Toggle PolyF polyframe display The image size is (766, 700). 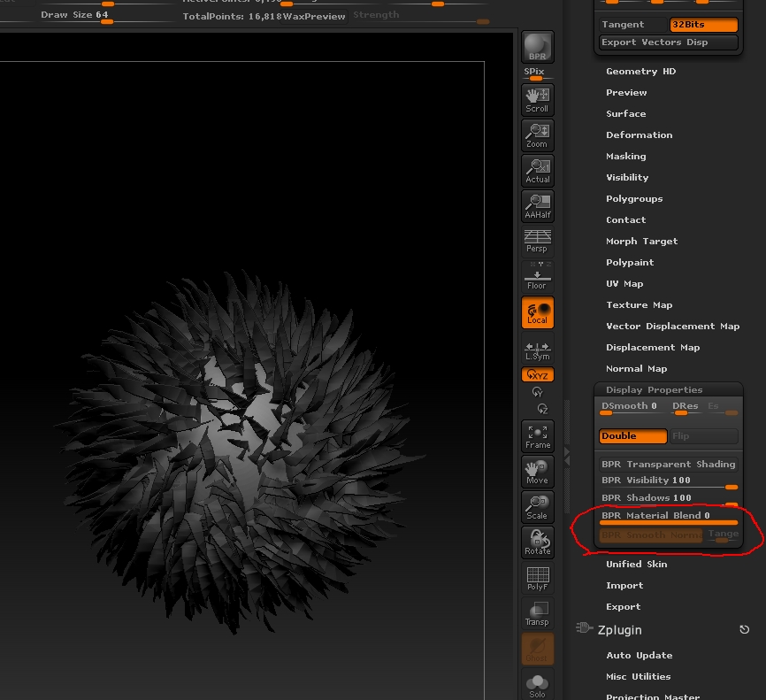pyautogui.click(x=538, y=578)
